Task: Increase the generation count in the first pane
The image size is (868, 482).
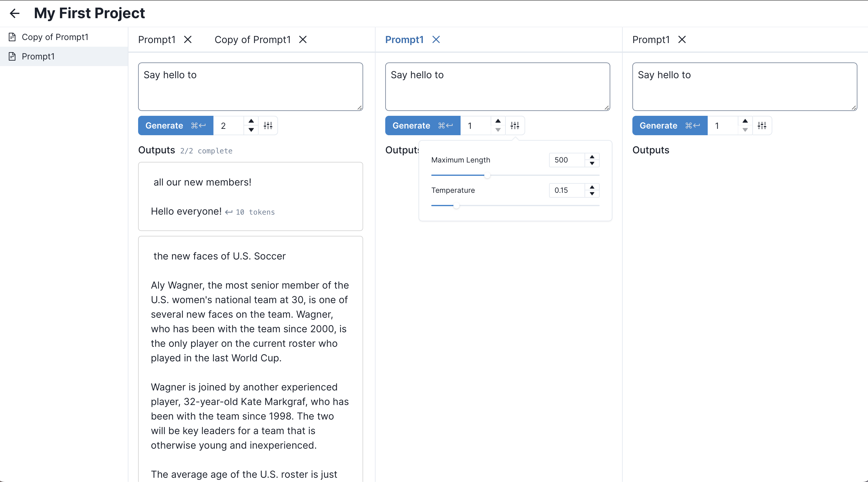Action: pyautogui.click(x=251, y=121)
